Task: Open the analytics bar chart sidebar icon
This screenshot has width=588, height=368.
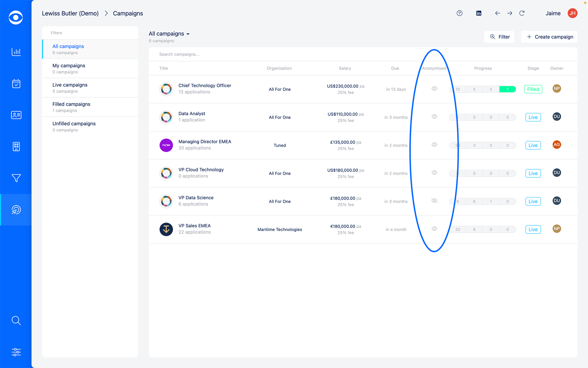Action: click(16, 52)
